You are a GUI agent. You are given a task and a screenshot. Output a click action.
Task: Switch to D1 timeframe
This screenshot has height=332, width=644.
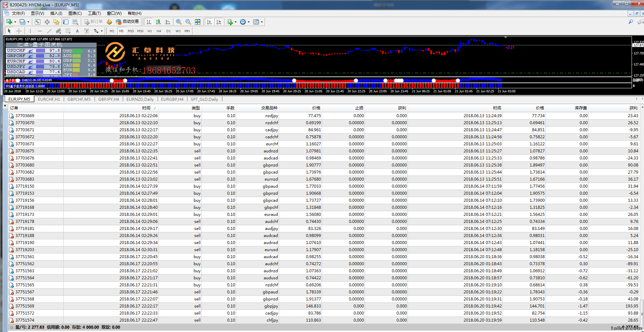coord(168,31)
